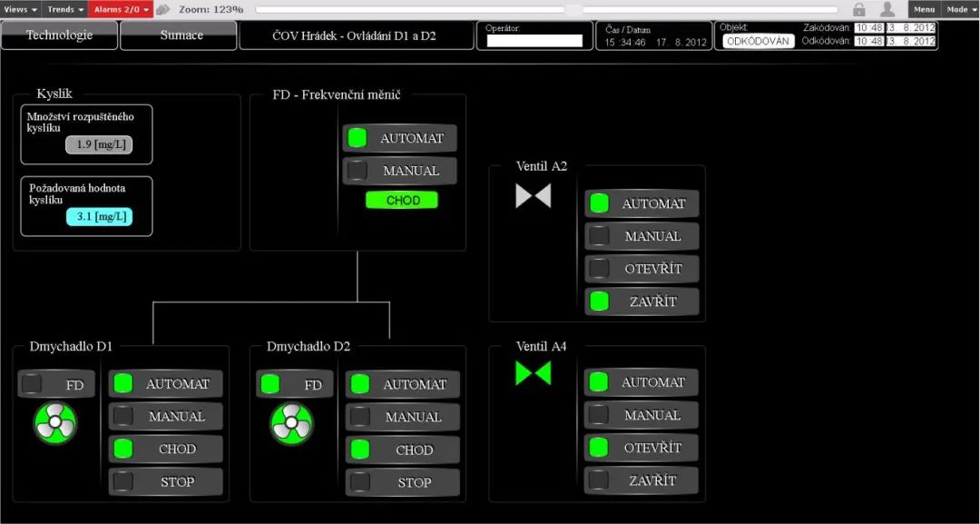
Task: Click the Dmychadlo D2 fan icon
Action: [292, 424]
